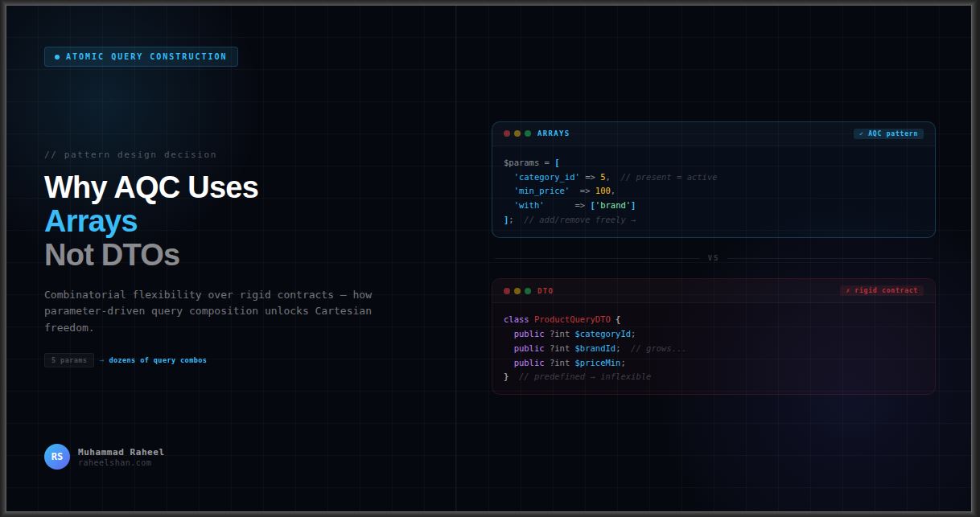Viewport: 980px width, 517px height.
Task: Expand the add/remove freely arrow comment
Action: pyautogui.click(x=580, y=219)
